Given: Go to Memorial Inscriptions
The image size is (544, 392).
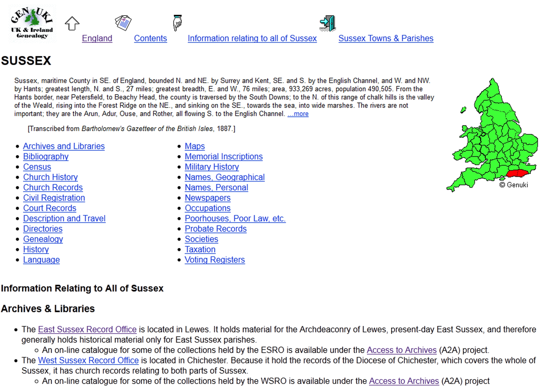Looking at the screenshot, I should click(223, 157).
